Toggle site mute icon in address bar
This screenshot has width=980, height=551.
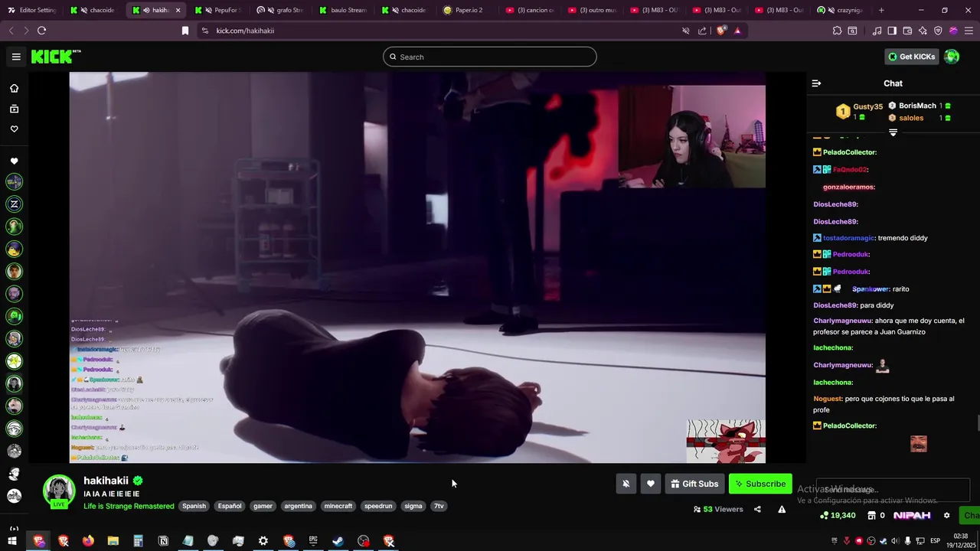point(686,31)
